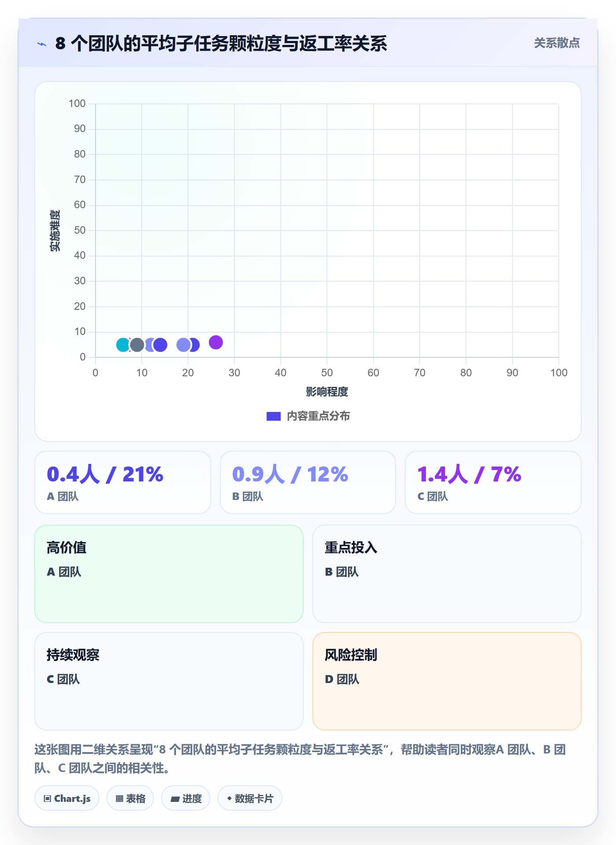Select the 1.4人 / 7% stat value
This screenshot has width=616, height=845.
pos(469,474)
